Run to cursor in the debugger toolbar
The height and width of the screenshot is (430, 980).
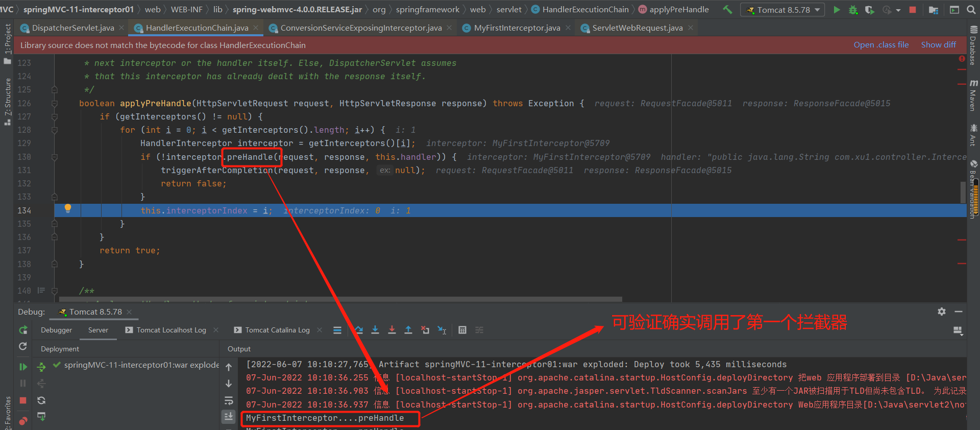[442, 330]
